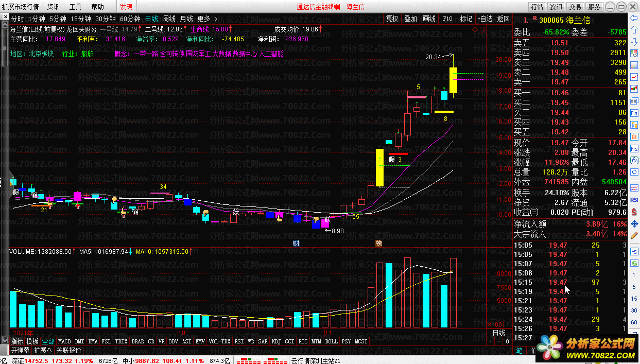The height and width of the screenshot is (364, 640).
Task: Select the MACD indicator tab
Action: click(64, 341)
